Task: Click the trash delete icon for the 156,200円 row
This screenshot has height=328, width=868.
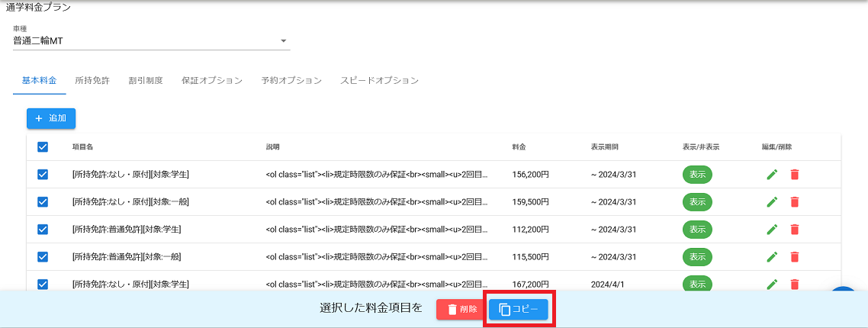Action: click(794, 175)
